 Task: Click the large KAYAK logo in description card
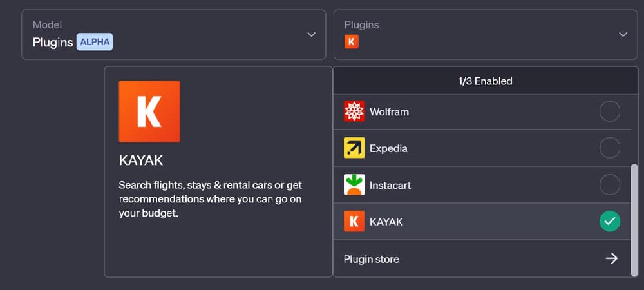[149, 111]
